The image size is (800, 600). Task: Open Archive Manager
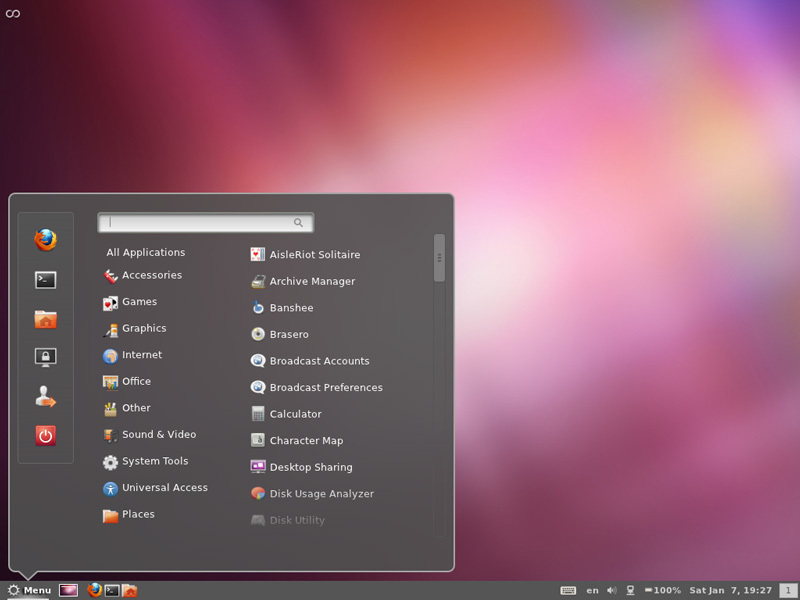[x=303, y=281]
